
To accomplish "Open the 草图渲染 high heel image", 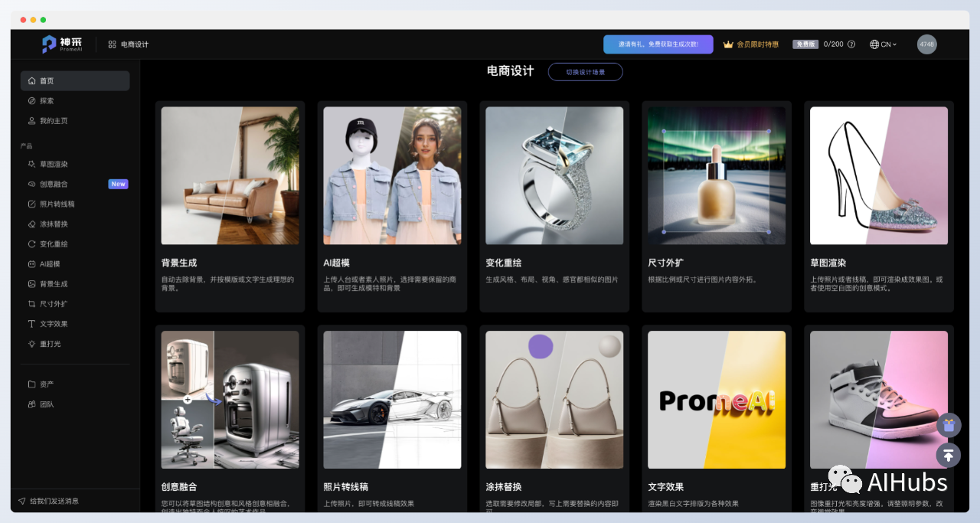I will (x=879, y=175).
